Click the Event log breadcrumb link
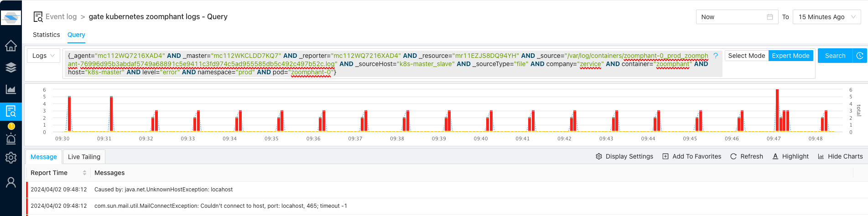 coord(61,17)
